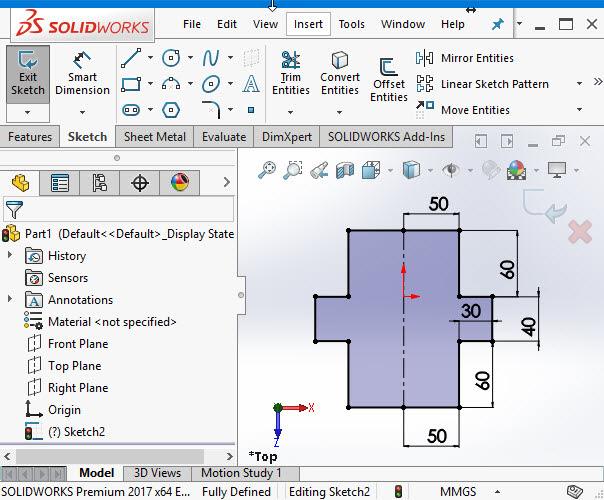
Task: Select the Sketch Fillet tool
Action: tap(211, 110)
